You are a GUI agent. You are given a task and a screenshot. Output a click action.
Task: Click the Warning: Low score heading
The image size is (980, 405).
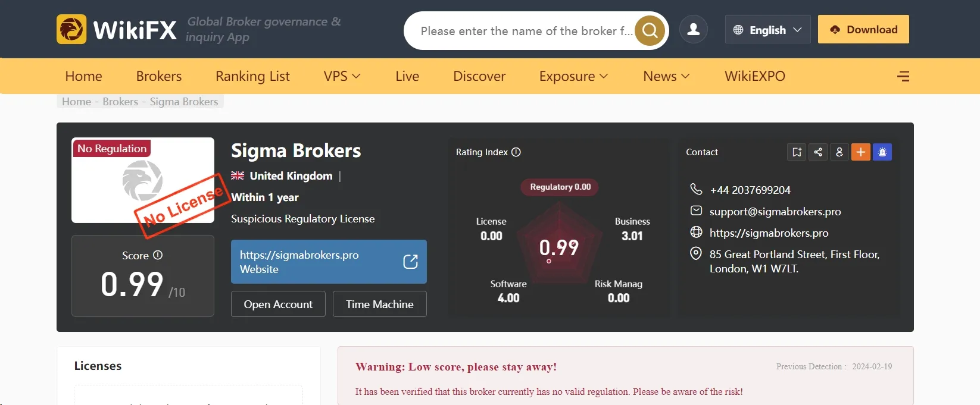456,367
